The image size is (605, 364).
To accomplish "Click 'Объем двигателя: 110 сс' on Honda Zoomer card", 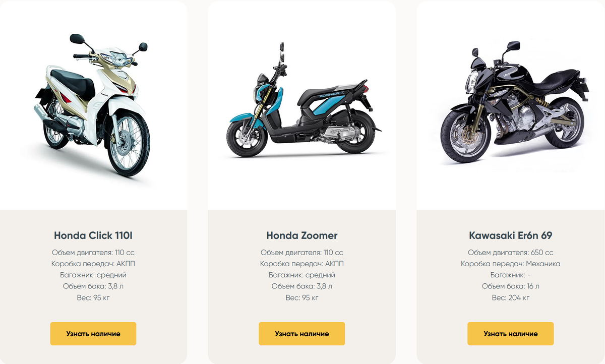I will [302, 253].
